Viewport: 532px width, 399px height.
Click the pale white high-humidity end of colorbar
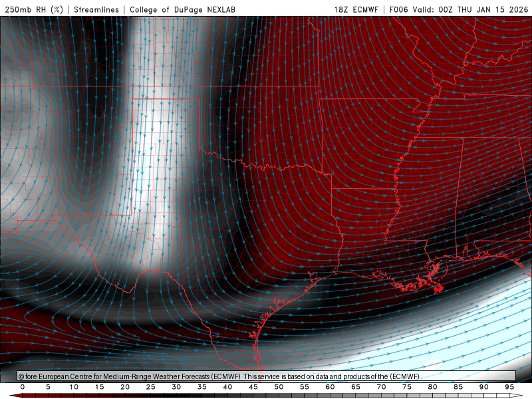click(517, 396)
